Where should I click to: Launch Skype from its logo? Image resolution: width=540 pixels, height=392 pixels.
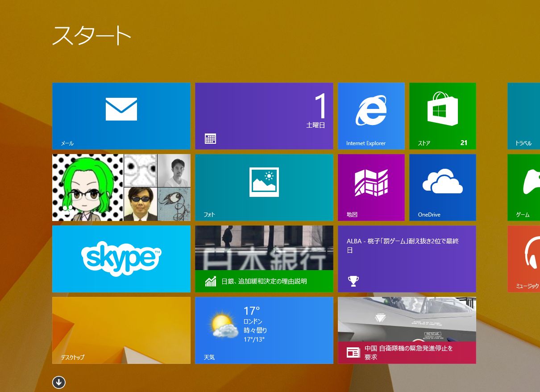[121, 259]
